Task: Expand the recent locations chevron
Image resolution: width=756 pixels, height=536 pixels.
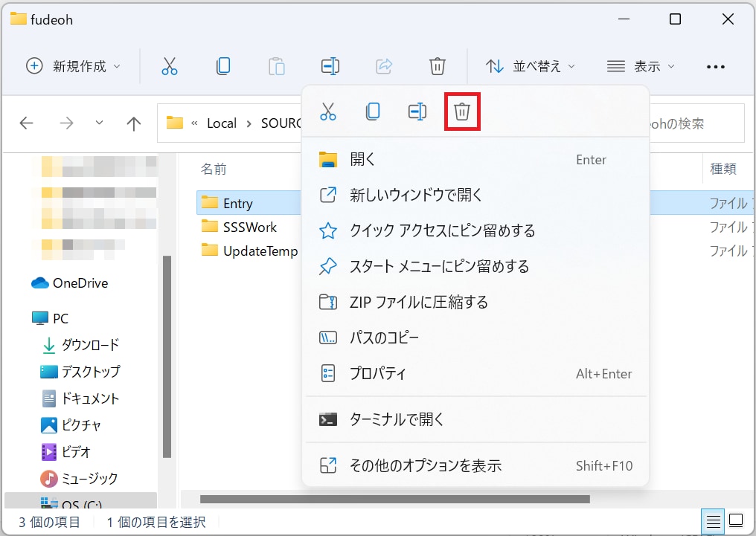Action: point(99,123)
